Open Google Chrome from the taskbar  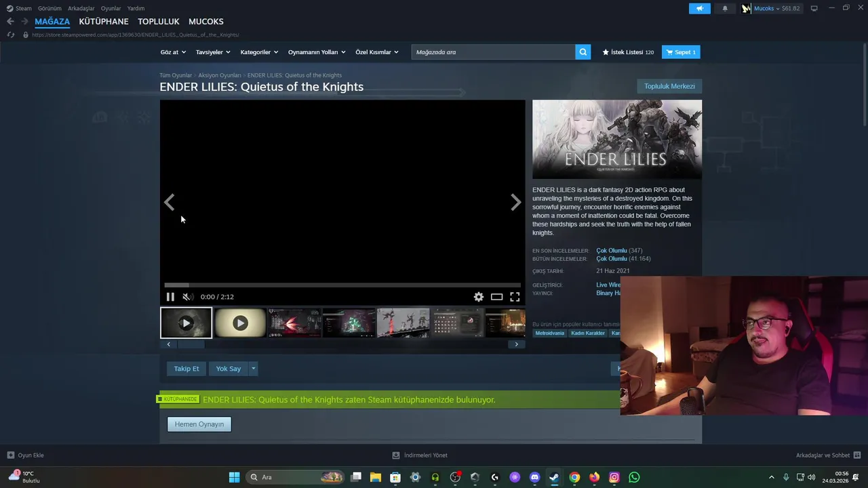point(574,477)
